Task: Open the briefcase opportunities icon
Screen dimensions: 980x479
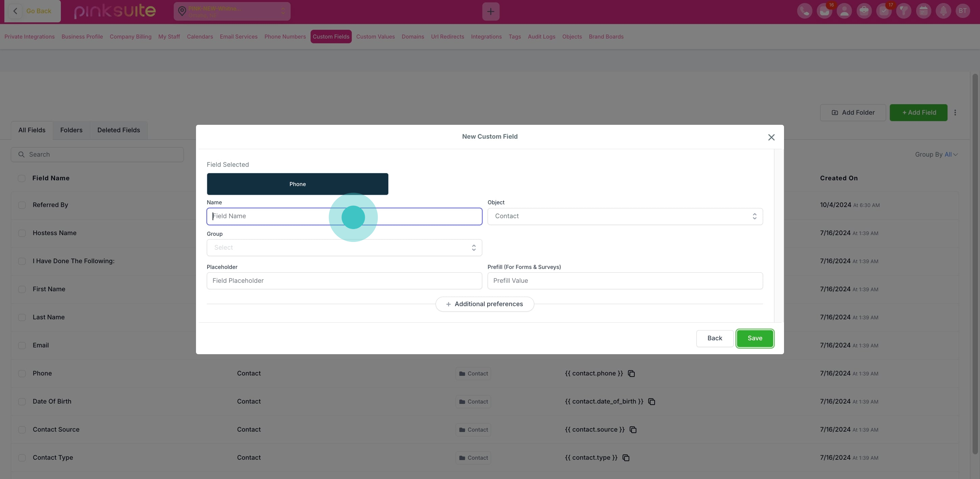Action: coord(864,11)
